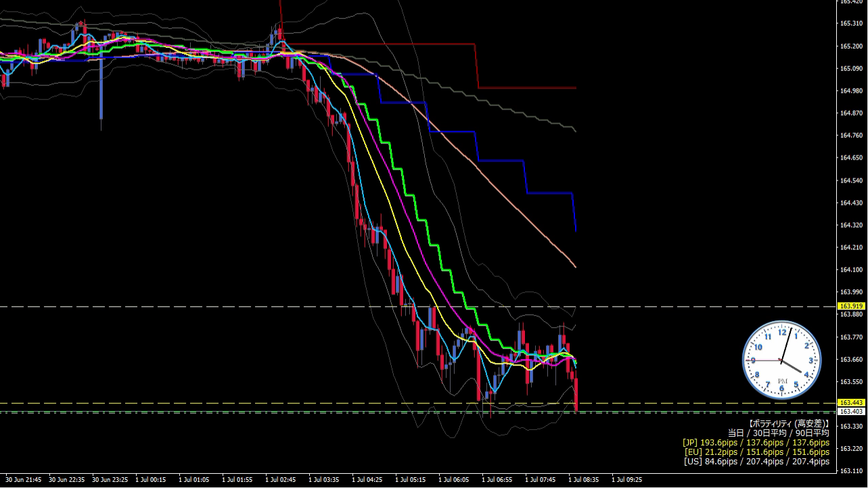Click the 165.090 price axis label
868x488 pixels.
[x=851, y=68]
